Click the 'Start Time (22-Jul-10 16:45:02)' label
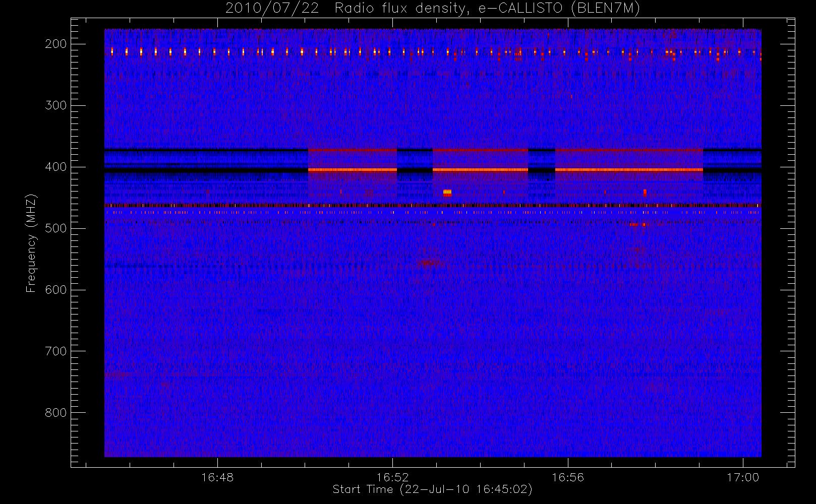 432,489
